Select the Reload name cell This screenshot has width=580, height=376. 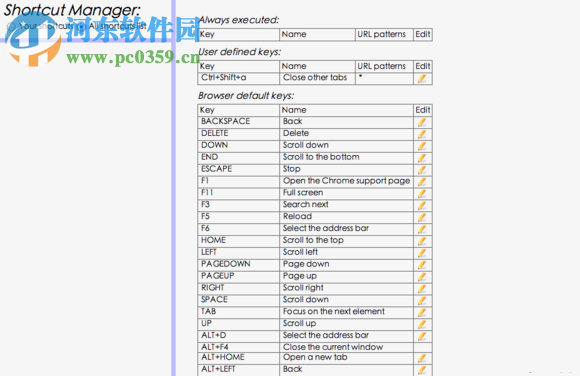pos(346,217)
